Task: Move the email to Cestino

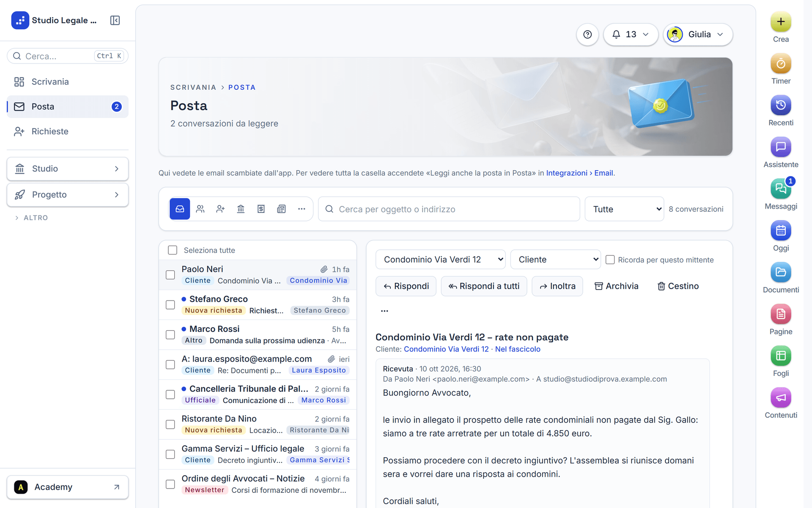Action: [x=678, y=286]
